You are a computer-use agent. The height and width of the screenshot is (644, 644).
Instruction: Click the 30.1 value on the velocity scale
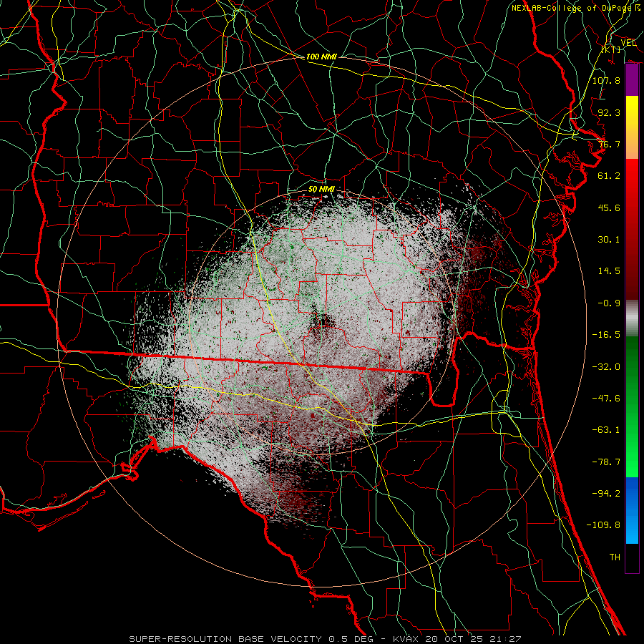pos(609,240)
